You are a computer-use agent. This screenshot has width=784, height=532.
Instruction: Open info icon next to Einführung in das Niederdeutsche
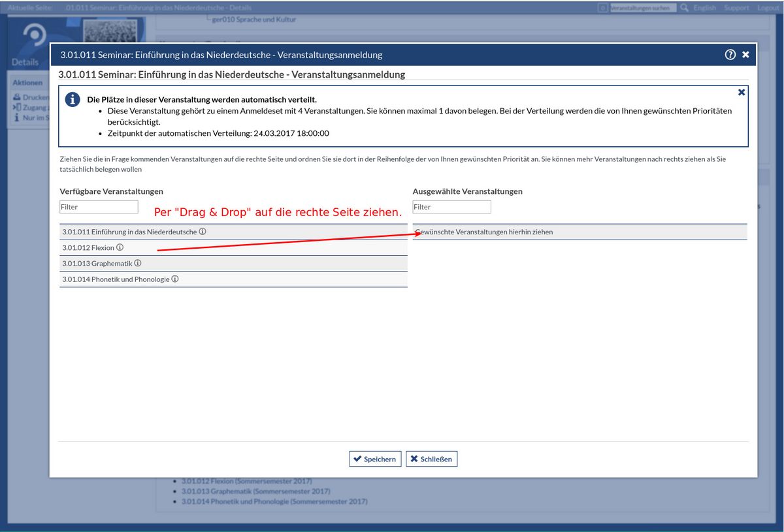click(203, 232)
